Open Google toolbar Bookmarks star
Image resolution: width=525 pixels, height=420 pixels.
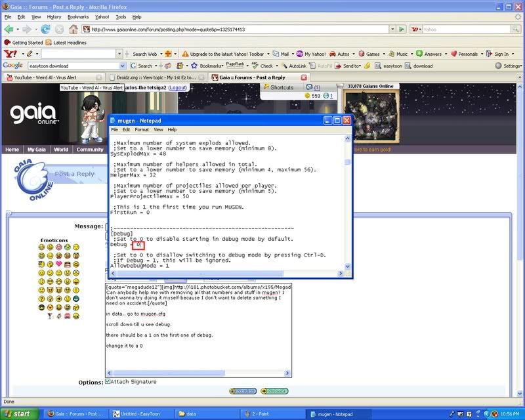[x=207, y=66]
